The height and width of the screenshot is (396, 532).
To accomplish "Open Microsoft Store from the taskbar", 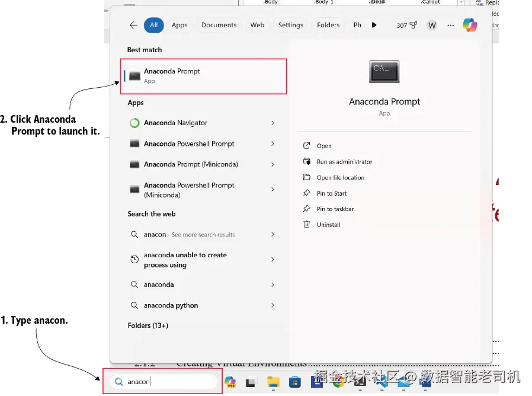I will pyautogui.click(x=295, y=382).
